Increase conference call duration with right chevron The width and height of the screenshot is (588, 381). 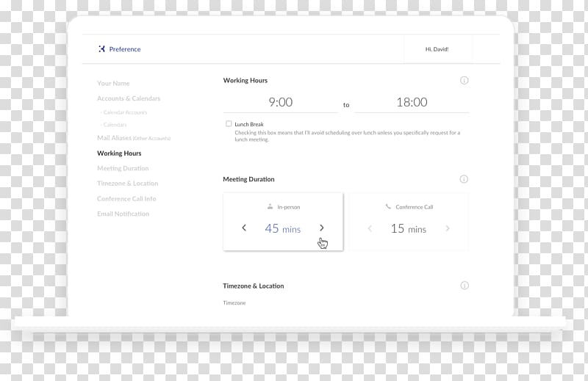pos(447,229)
